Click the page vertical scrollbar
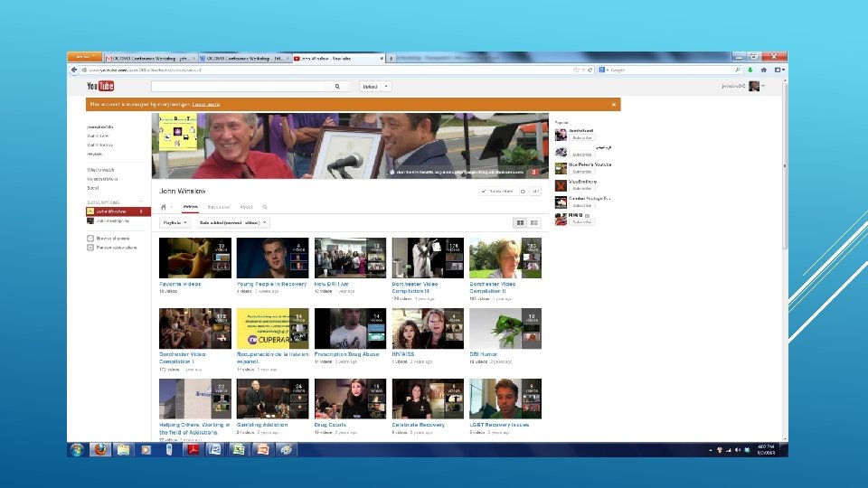 pos(785,166)
